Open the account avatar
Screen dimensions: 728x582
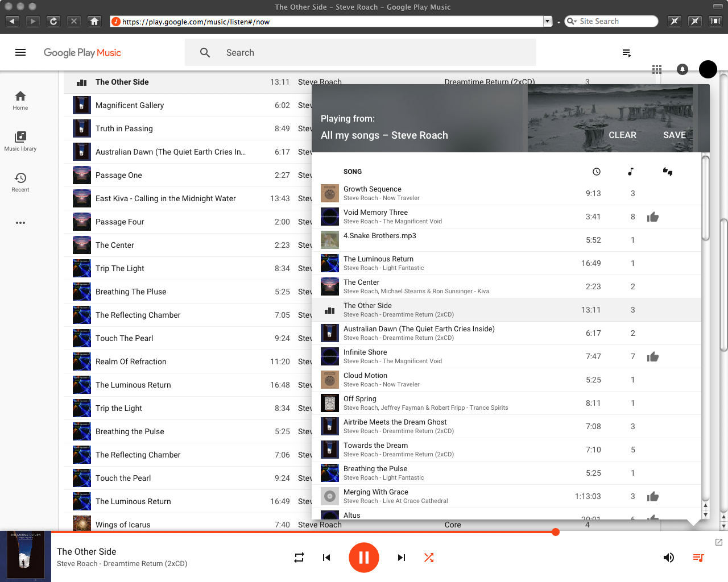point(708,69)
